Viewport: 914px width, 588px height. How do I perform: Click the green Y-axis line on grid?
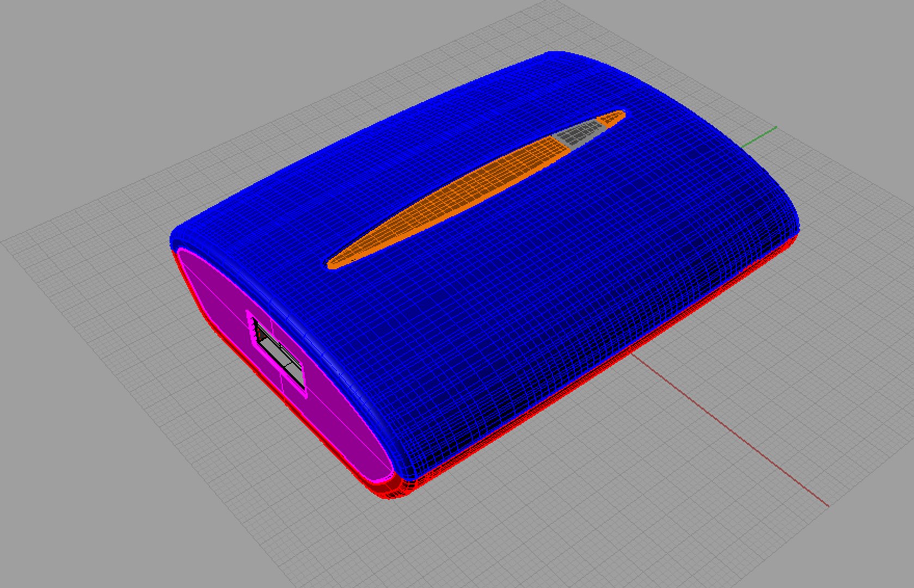click(x=759, y=137)
